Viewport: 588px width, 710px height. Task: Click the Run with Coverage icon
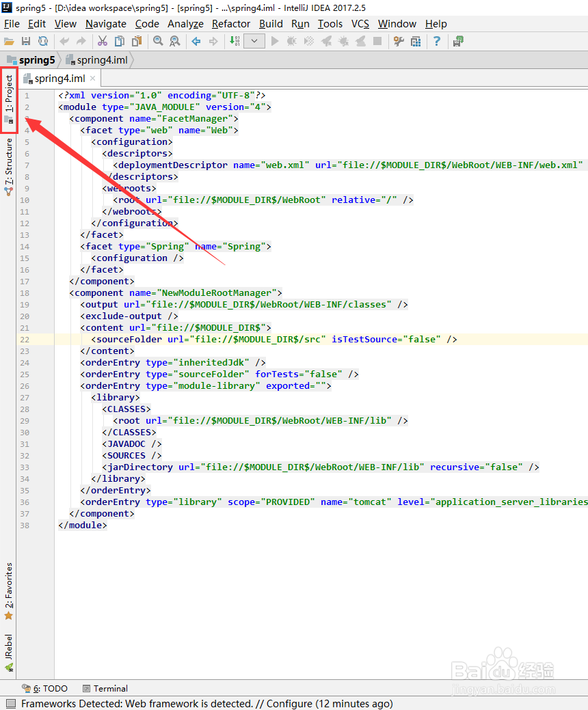pos(309,42)
